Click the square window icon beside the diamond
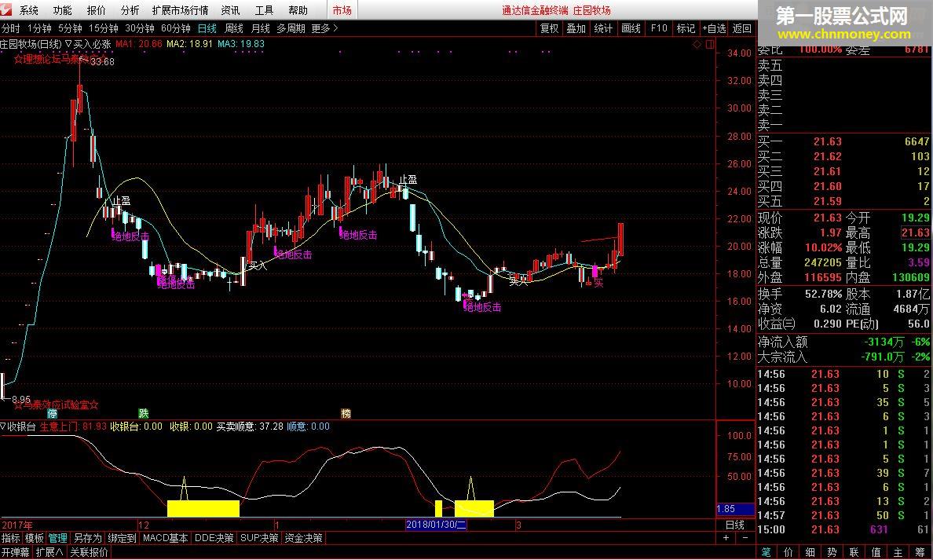933x560 pixels. pyautogui.click(x=709, y=45)
